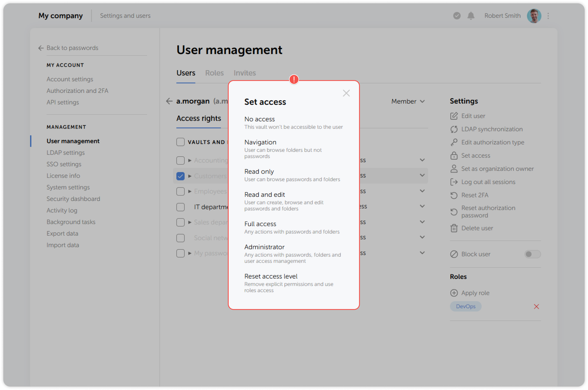Uncheck the Customers vault checkbox
588x390 pixels.
point(180,176)
